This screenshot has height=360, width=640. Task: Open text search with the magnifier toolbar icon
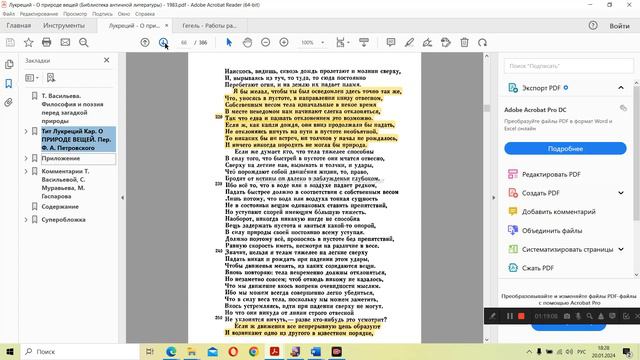tap(84, 42)
